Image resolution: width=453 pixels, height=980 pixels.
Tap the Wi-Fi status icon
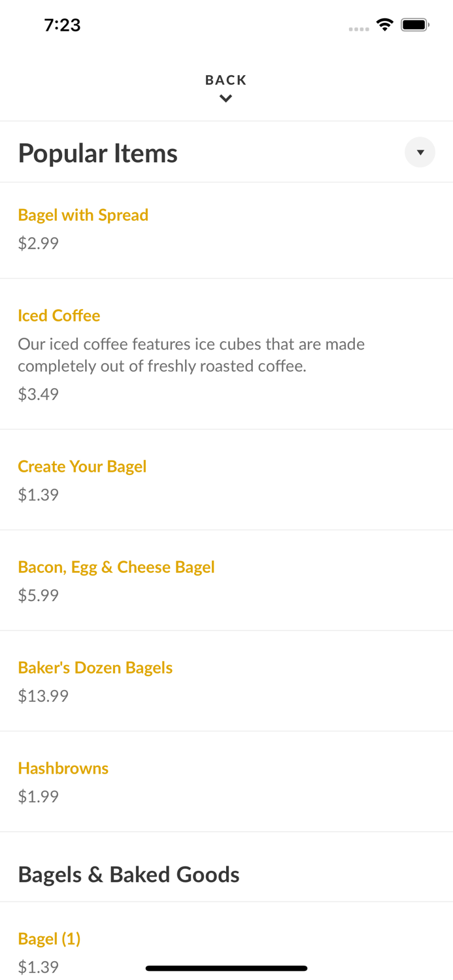pyautogui.click(x=384, y=24)
